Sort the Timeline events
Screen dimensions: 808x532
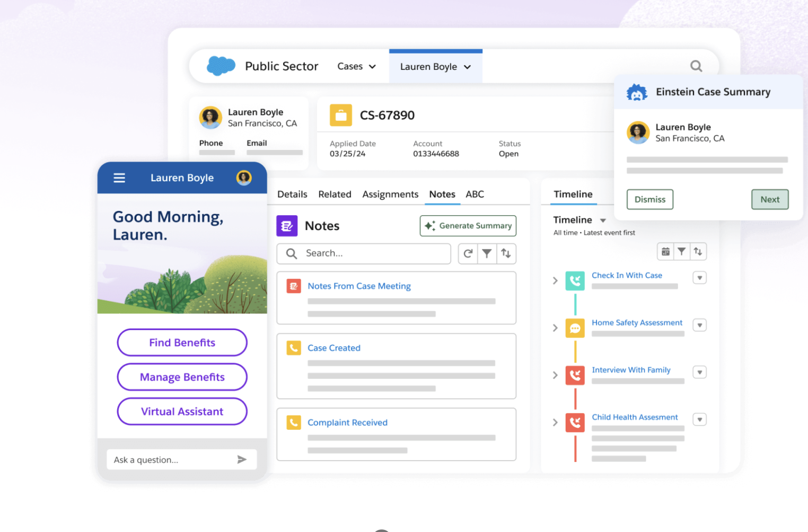point(698,252)
